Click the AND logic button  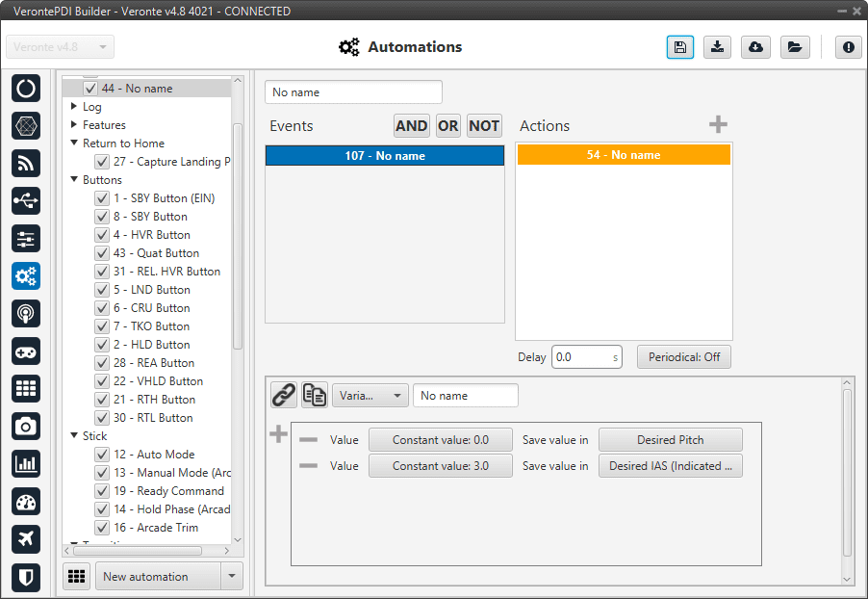coord(411,125)
